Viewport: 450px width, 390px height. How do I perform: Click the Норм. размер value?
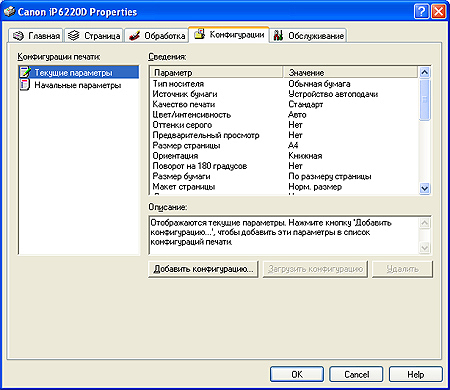point(315,187)
